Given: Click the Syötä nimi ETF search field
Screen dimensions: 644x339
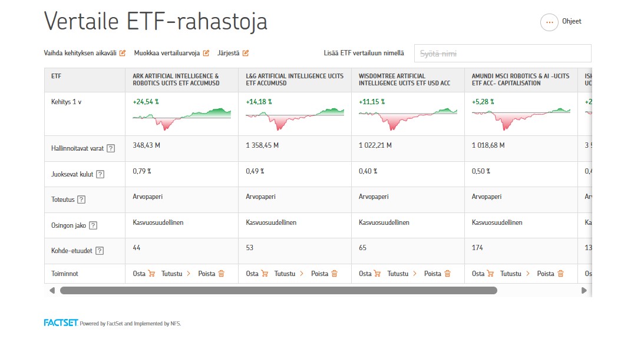Looking at the screenshot, I should click(x=502, y=54).
